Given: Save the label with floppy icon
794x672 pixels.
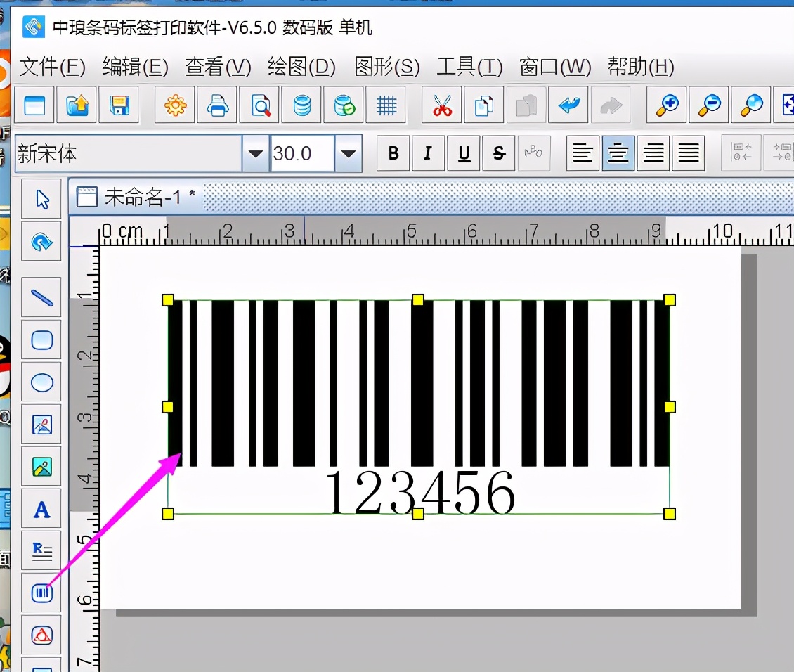Looking at the screenshot, I should [x=119, y=105].
